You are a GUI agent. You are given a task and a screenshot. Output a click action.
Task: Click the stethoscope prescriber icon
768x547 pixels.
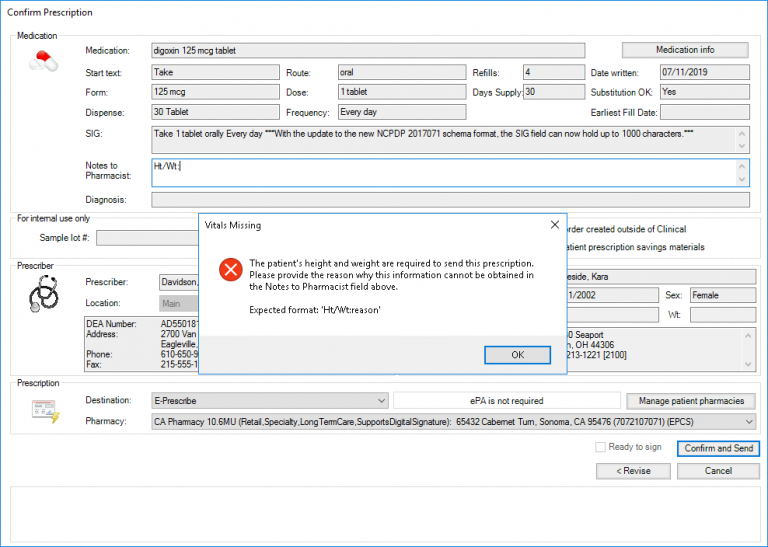43,293
